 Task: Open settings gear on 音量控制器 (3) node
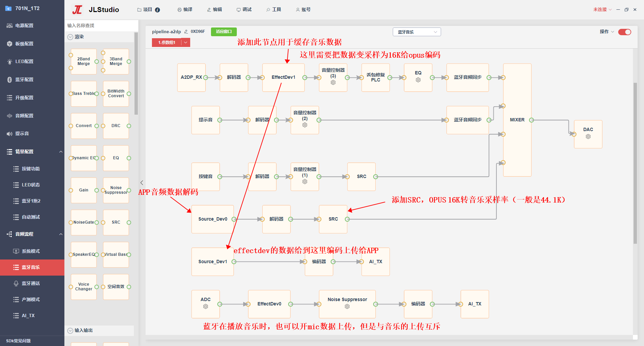[333, 82]
